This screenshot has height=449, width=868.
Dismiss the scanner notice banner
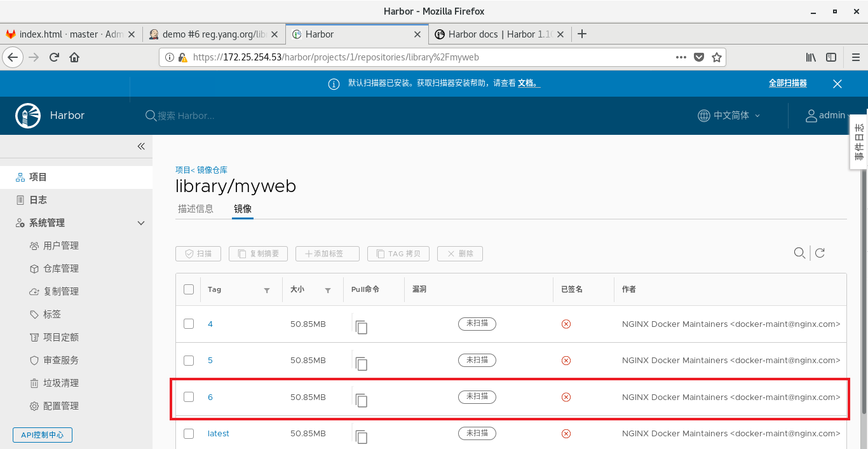[837, 84]
